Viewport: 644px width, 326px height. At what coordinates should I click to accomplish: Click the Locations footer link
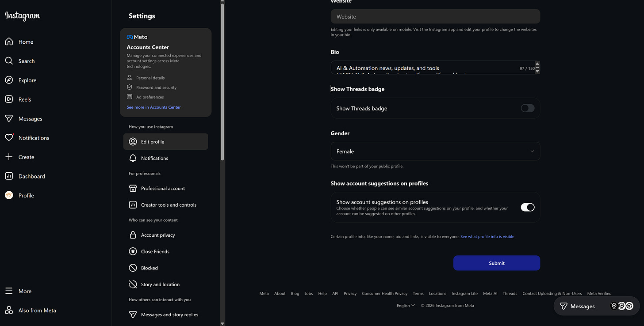point(437,293)
